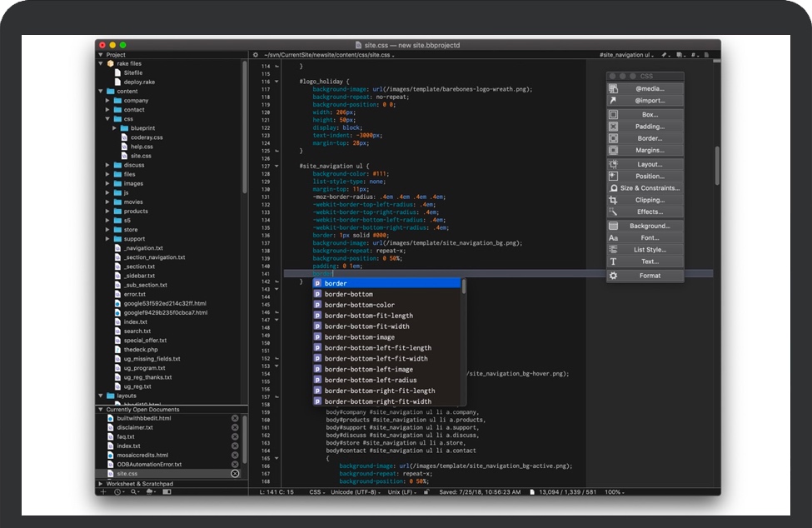Screen dimensions: 812x528
Task: Click the Format gear icon in CSS palette
Action: pos(614,276)
